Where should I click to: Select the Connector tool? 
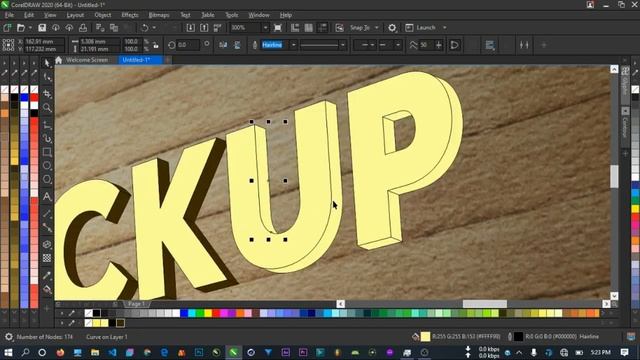pyautogui.click(x=47, y=227)
